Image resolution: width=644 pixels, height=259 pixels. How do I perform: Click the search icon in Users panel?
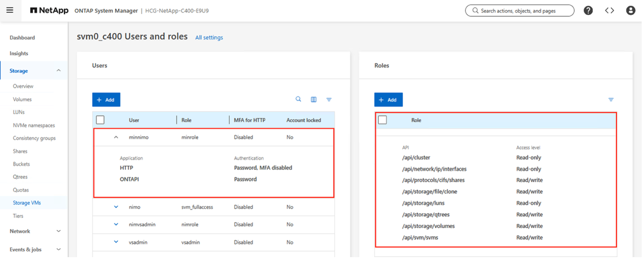pyautogui.click(x=298, y=99)
